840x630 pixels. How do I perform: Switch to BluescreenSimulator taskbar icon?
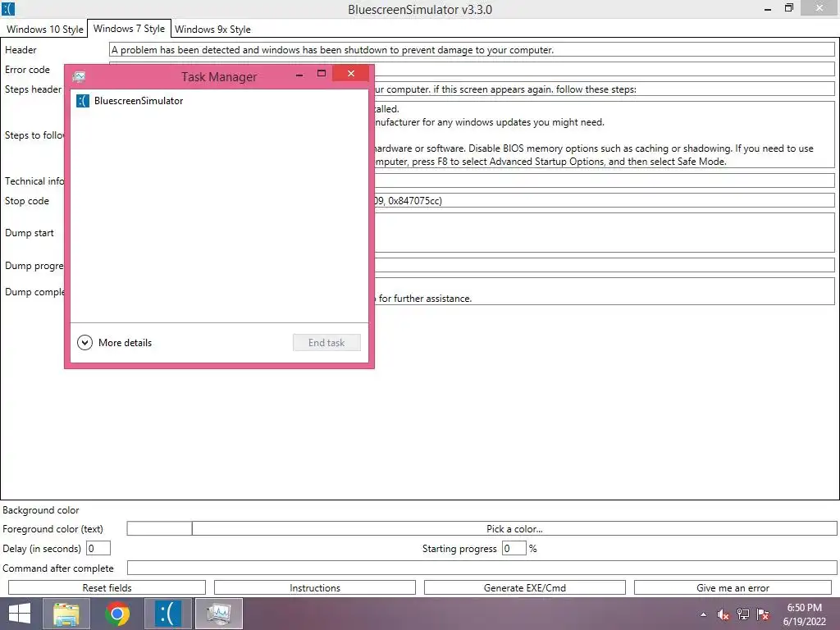(168, 614)
